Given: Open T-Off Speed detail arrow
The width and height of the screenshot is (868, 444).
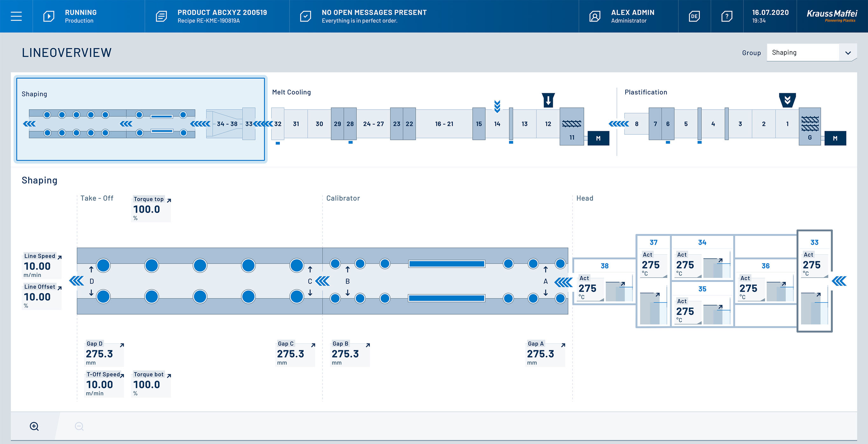Looking at the screenshot, I should click(x=122, y=376).
